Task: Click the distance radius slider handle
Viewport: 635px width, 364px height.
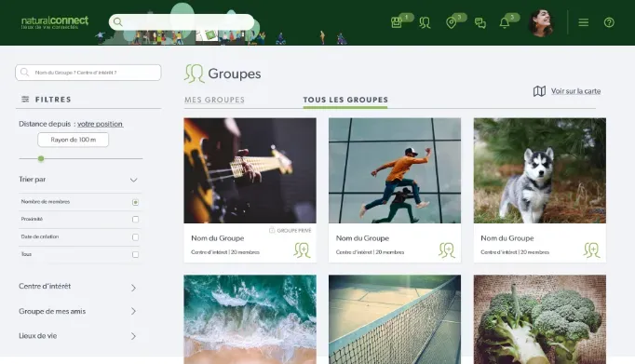Action: click(x=41, y=158)
